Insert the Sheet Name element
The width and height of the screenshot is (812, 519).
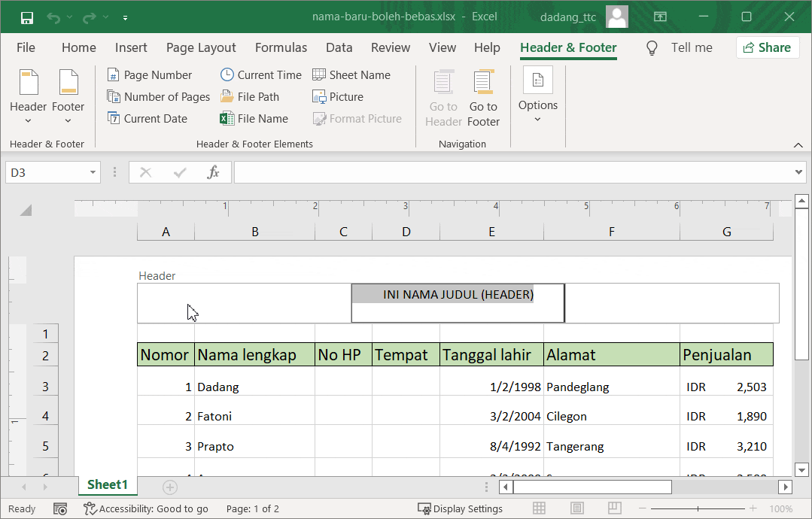[x=351, y=74]
